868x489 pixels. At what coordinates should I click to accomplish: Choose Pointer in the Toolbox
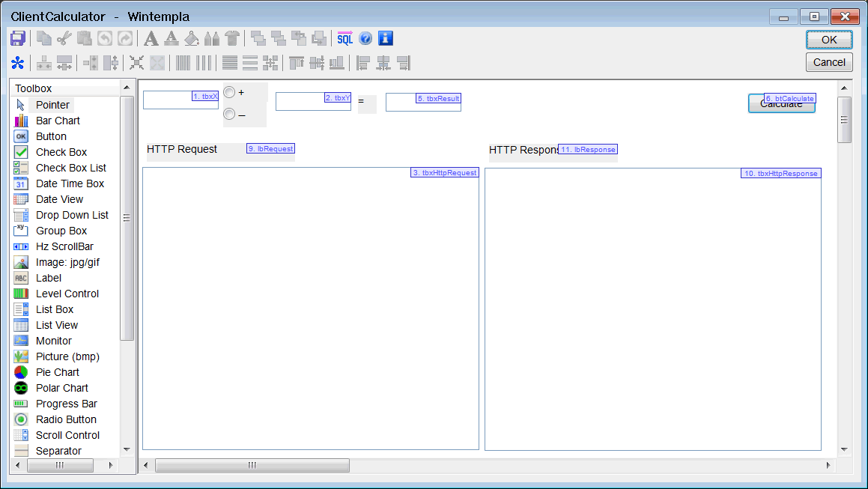52,105
